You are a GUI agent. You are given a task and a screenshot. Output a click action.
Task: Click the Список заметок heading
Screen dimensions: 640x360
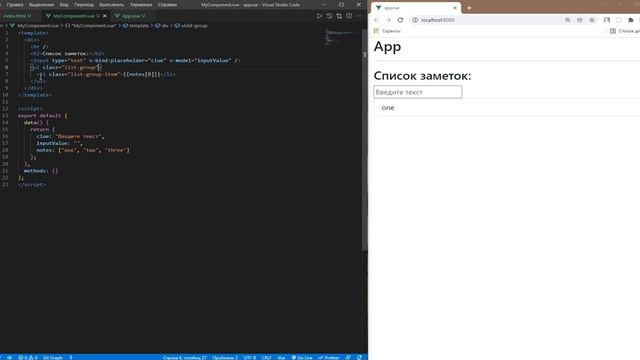click(x=422, y=76)
